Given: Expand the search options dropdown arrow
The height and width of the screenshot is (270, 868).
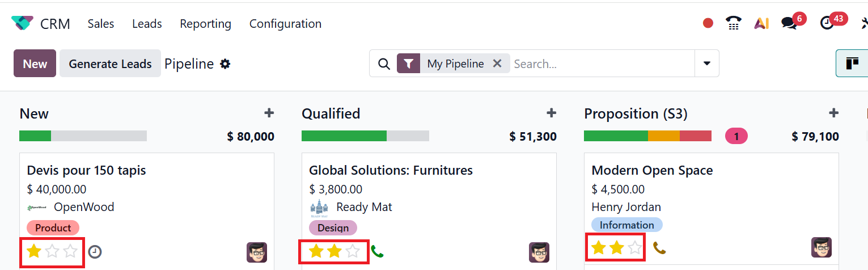Looking at the screenshot, I should tap(707, 64).
